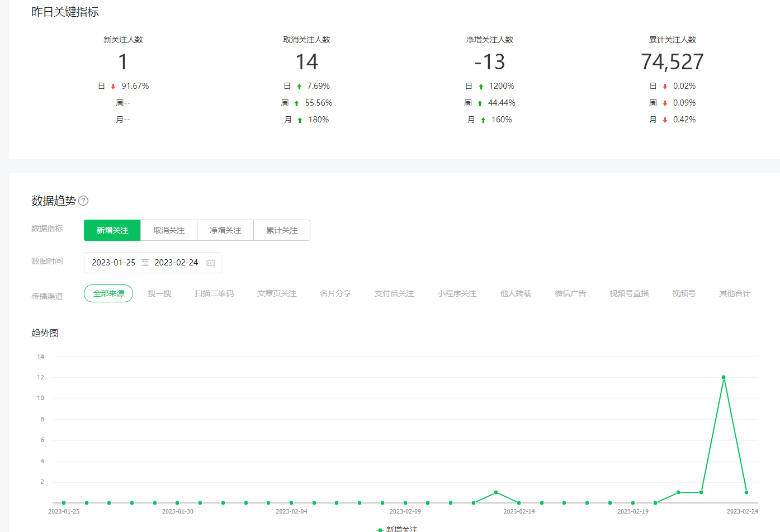Filter channels by 其他合计

(735, 293)
